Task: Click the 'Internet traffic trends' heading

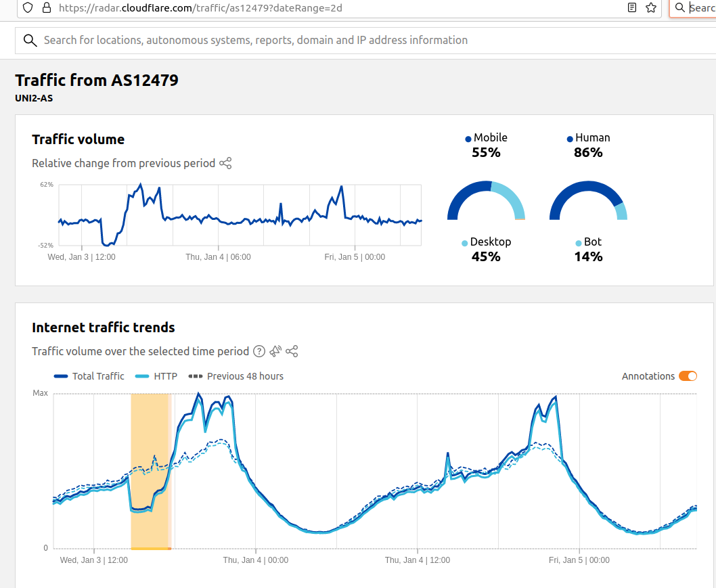Action: click(103, 327)
